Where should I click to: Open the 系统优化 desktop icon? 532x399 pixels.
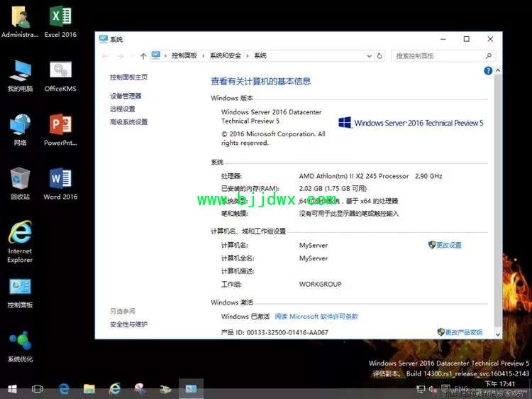(x=20, y=346)
